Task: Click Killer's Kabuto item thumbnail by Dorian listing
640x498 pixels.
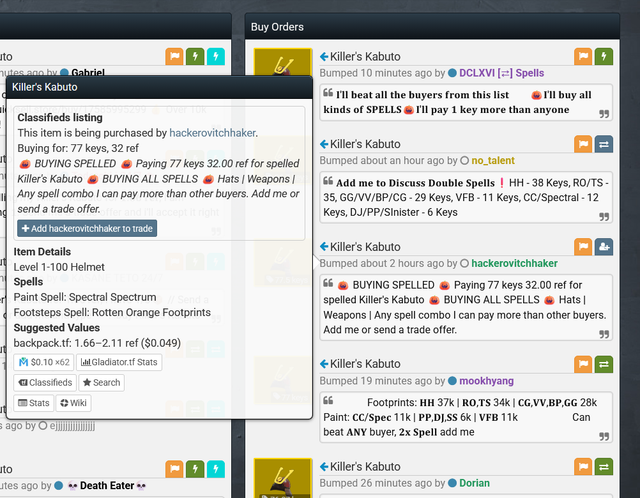Action: pos(283,478)
